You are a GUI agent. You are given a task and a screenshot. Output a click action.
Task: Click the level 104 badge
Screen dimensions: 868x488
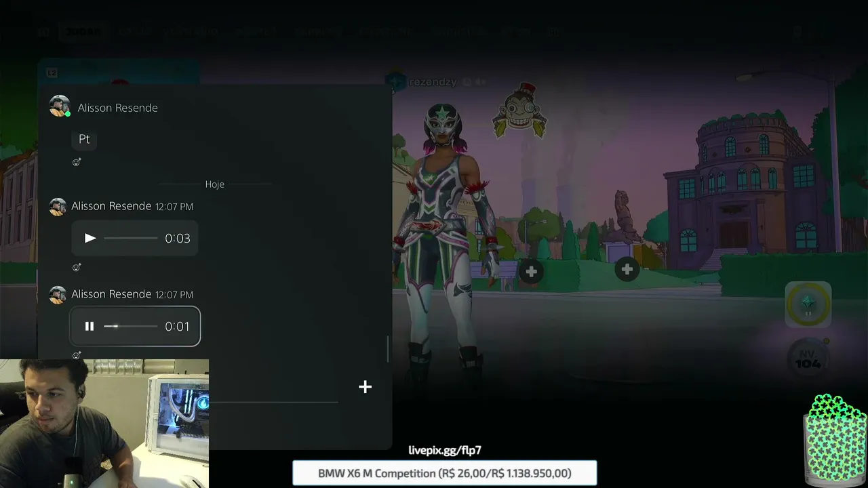[x=808, y=358]
